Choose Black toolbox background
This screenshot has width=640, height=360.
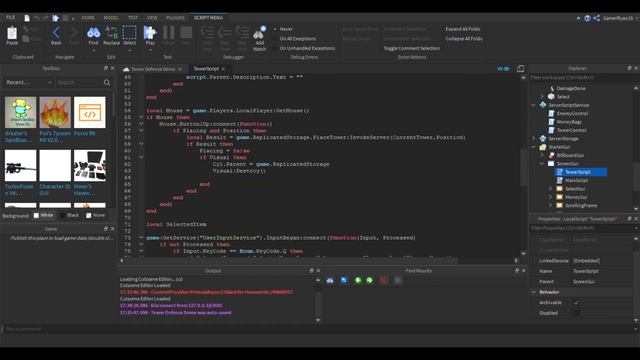(69, 215)
